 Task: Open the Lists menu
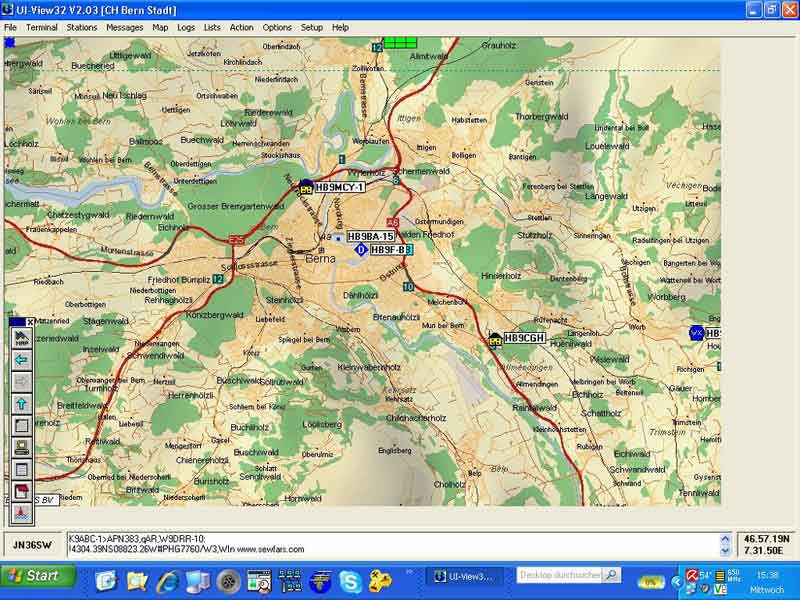212,28
